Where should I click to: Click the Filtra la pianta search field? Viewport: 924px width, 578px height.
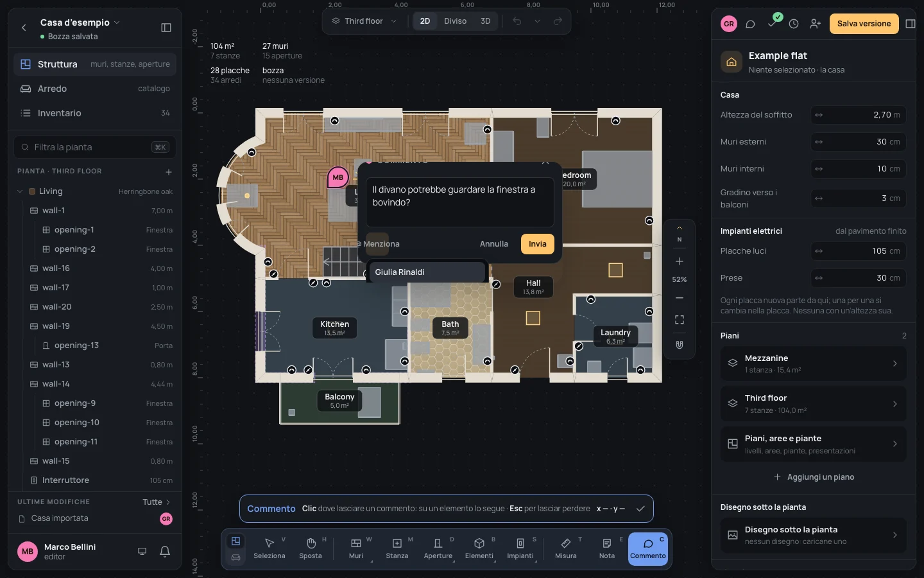95,147
